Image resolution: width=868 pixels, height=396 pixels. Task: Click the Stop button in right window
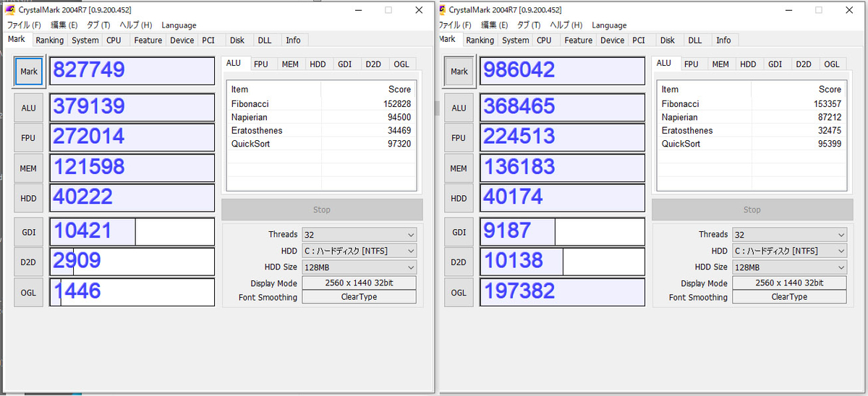click(x=752, y=210)
